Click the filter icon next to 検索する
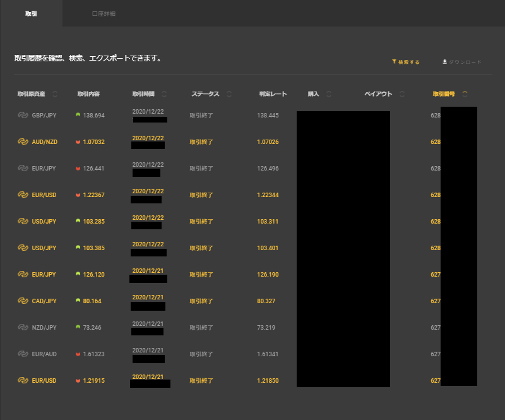The image size is (505, 420). (394, 62)
